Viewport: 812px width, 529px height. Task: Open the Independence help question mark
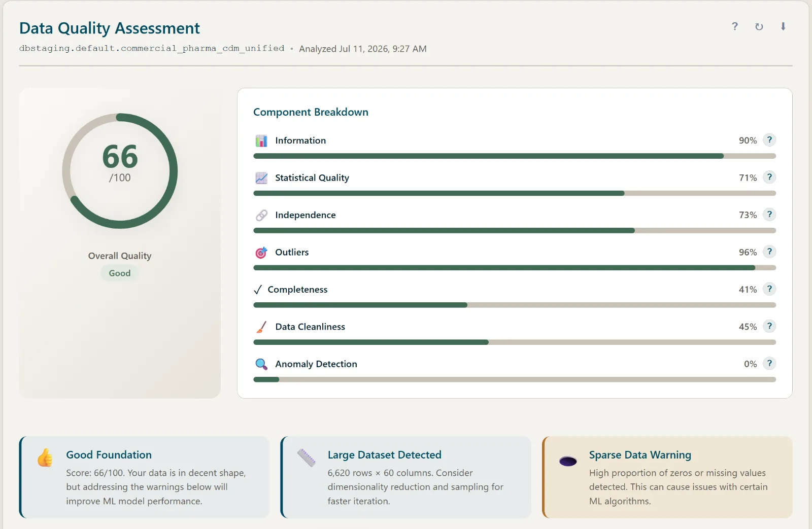[769, 215]
